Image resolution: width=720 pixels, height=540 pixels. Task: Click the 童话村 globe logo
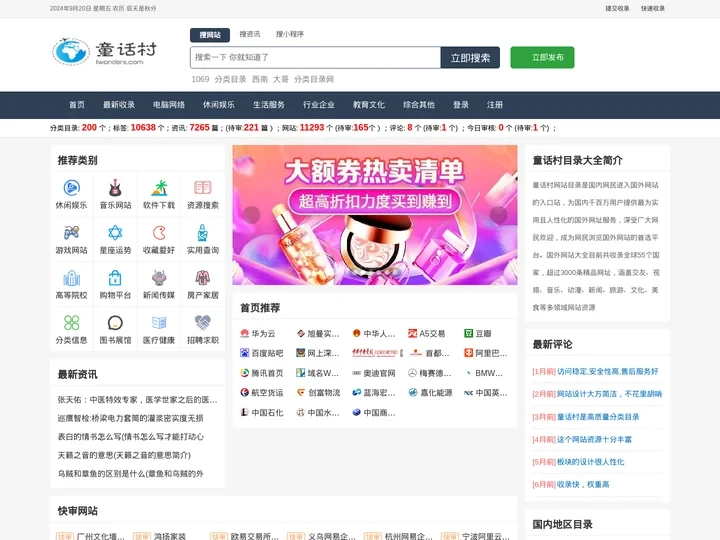pos(71,51)
